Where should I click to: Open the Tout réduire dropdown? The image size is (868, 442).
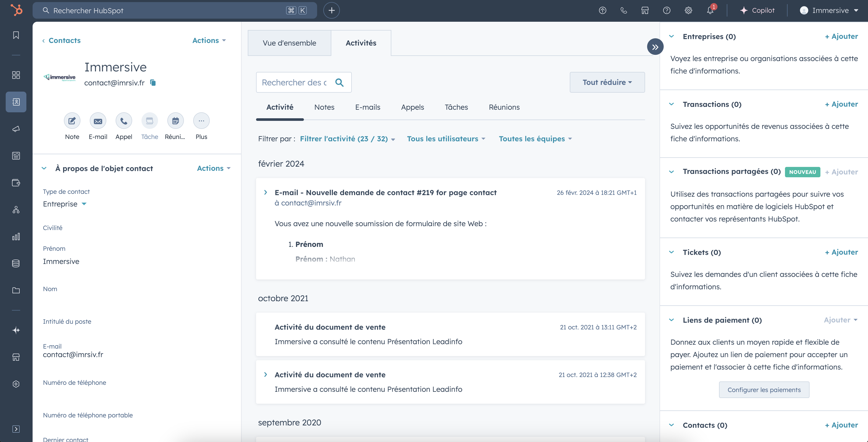[x=607, y=82]
